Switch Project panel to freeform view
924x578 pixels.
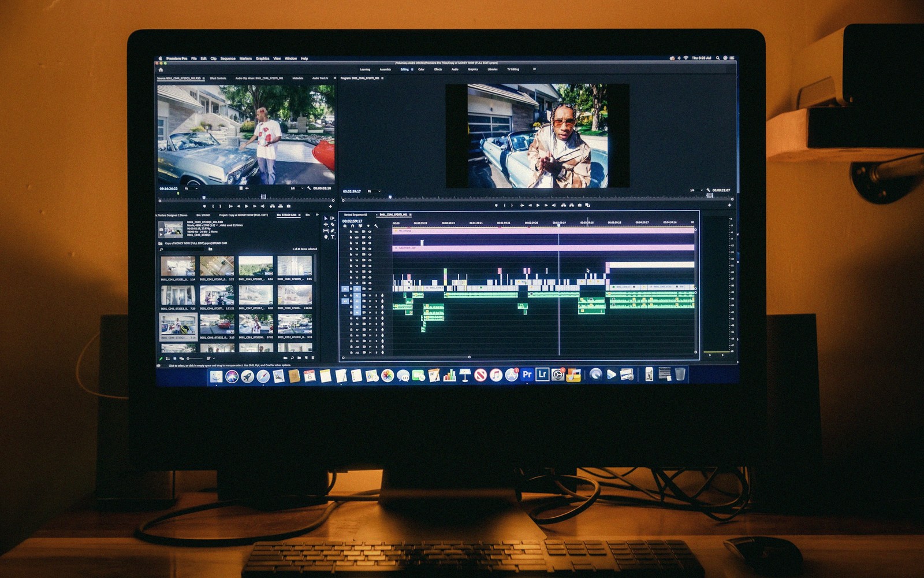pyautogui.click(x=182, y=358)
